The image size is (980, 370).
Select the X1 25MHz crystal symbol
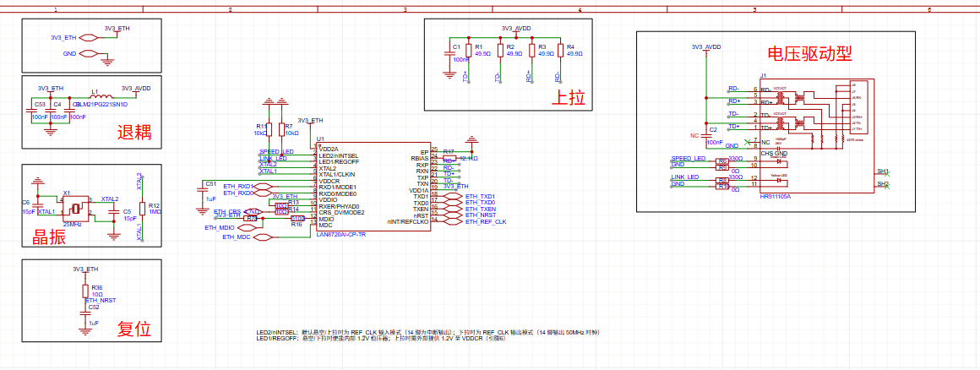(x=76, y=208)
